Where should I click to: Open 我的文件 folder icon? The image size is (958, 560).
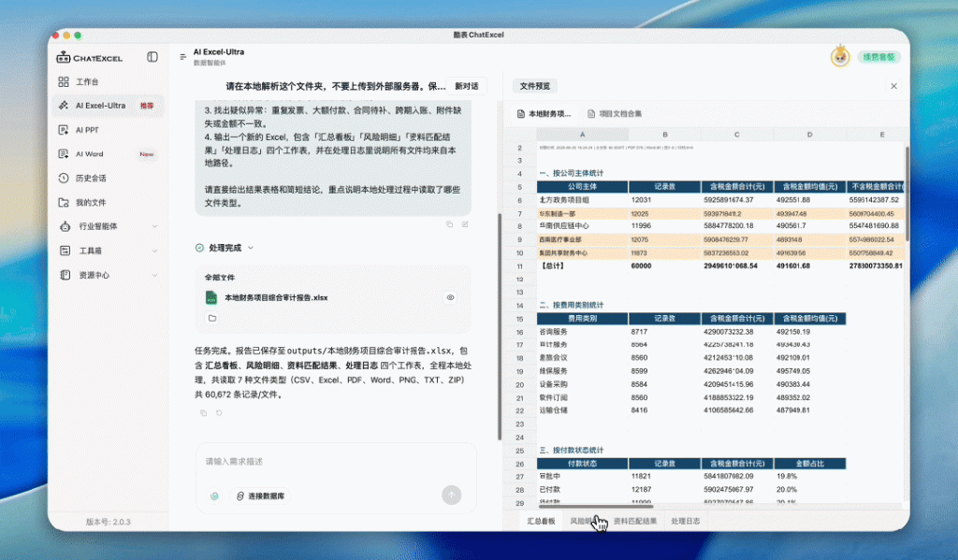64,202
